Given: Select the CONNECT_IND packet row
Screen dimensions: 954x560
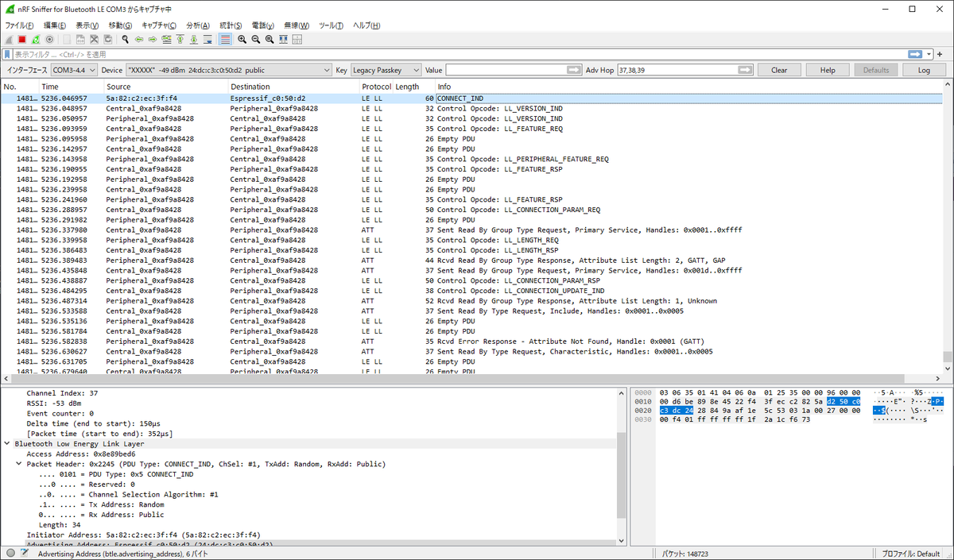Looking at the screenshot, I should tap(474, 98).
